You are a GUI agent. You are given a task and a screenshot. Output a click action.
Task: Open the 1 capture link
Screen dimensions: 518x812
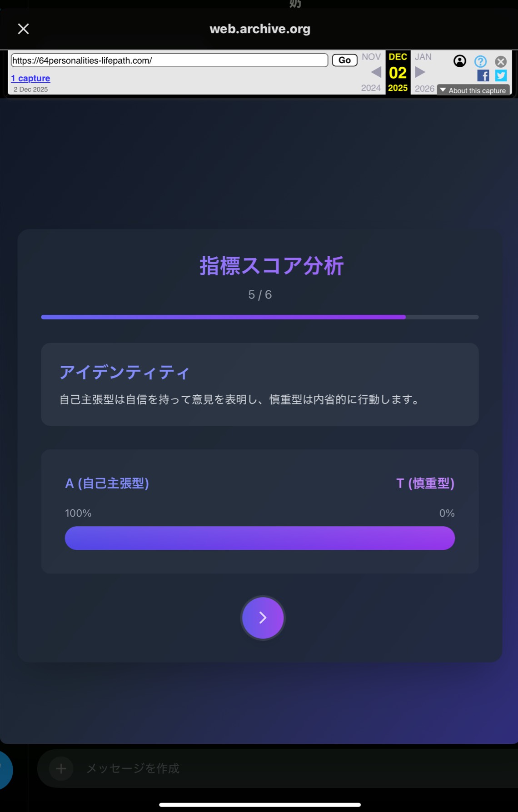[x=30, y=78]
